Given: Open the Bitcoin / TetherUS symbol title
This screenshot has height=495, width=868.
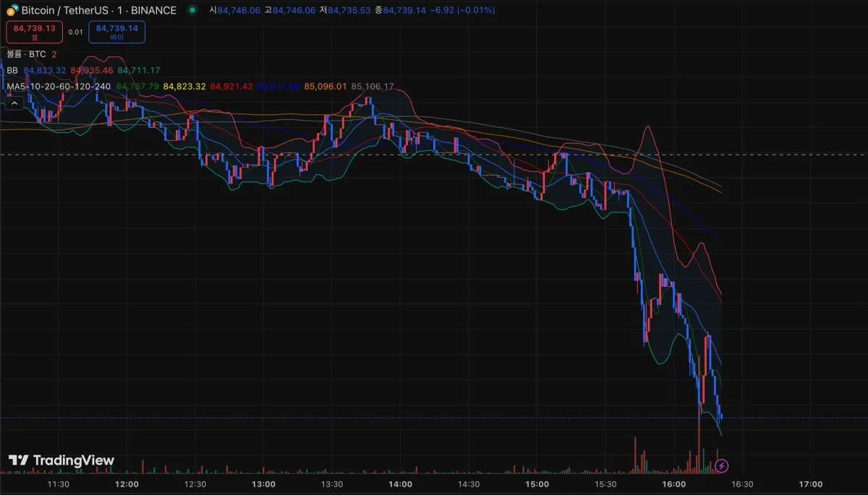Looking at the screenshot, I should [98, 10].
